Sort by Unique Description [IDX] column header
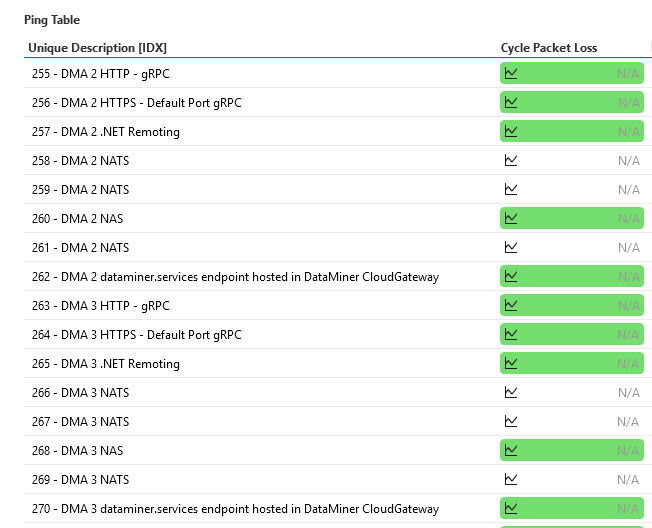Image resolution: width=652 pixels, height=528 pixels. click(x=96, y=48)
